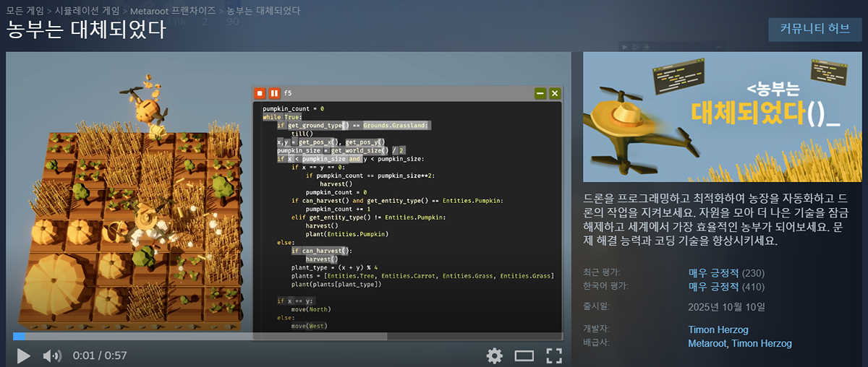Click the 출시일: label
868x367 pixels.
tap(597, 306)
